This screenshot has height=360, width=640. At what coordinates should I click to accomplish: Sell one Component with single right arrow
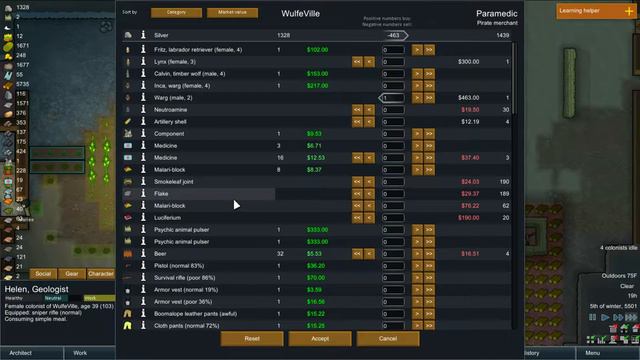pos(417,134)
